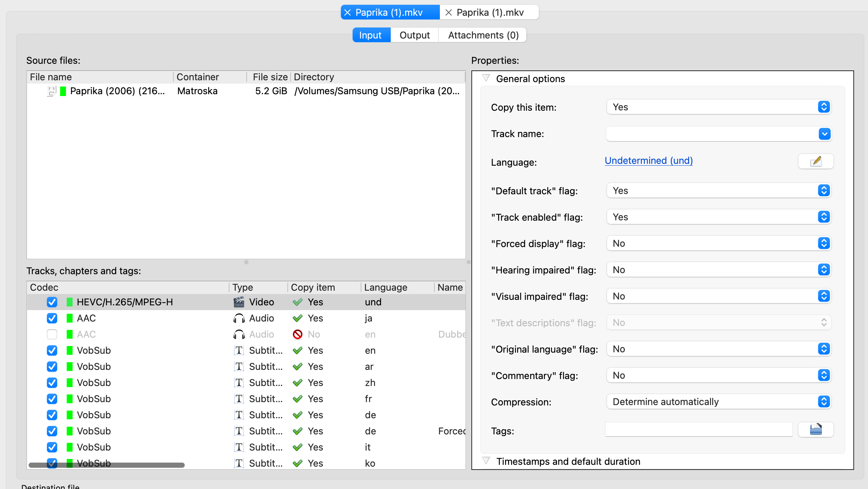Click the Tags input field
The width and height of the screenshot is (868, 489).
699,429
